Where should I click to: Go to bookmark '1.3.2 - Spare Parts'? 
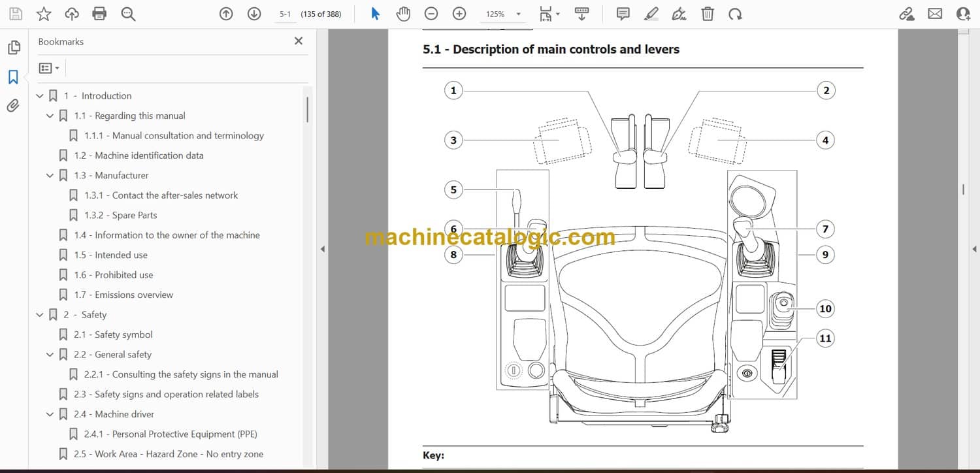120,216
